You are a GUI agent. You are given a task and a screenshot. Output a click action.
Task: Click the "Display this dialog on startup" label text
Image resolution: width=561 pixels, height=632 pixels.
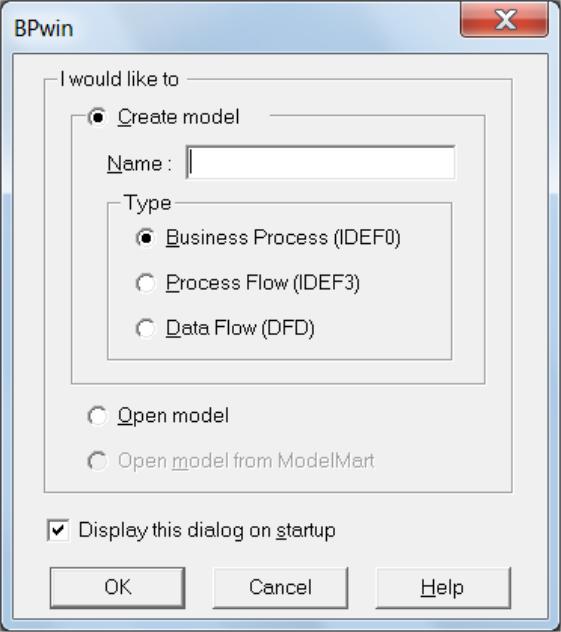pyautogui.click(x=207, y=530)
